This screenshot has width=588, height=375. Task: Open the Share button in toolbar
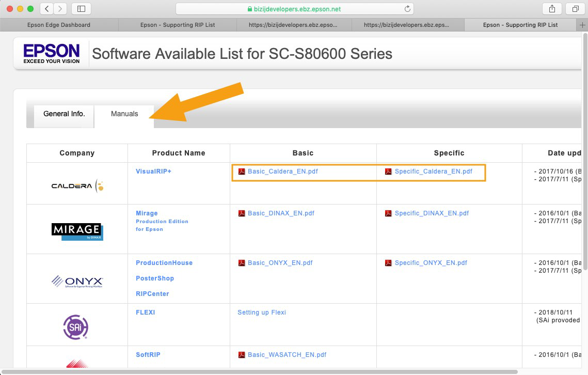click(552, 9)
